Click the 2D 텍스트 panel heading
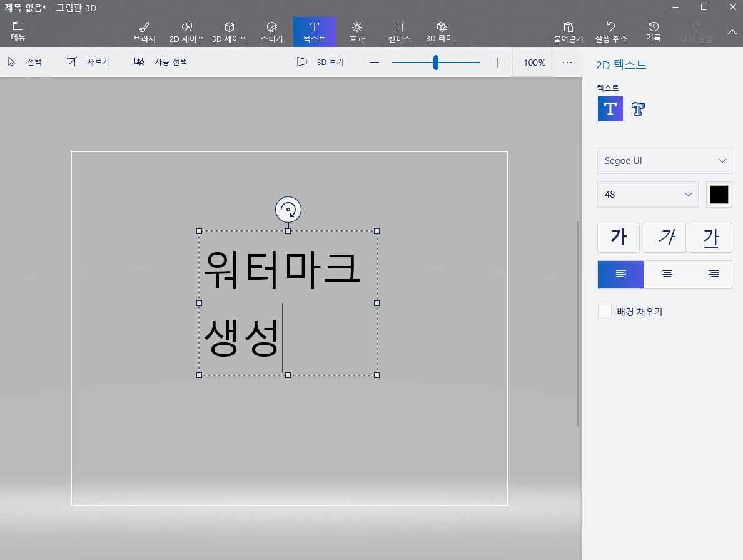Image resolution: width=743 pixels, height=560 pixels. pos(621,64)
